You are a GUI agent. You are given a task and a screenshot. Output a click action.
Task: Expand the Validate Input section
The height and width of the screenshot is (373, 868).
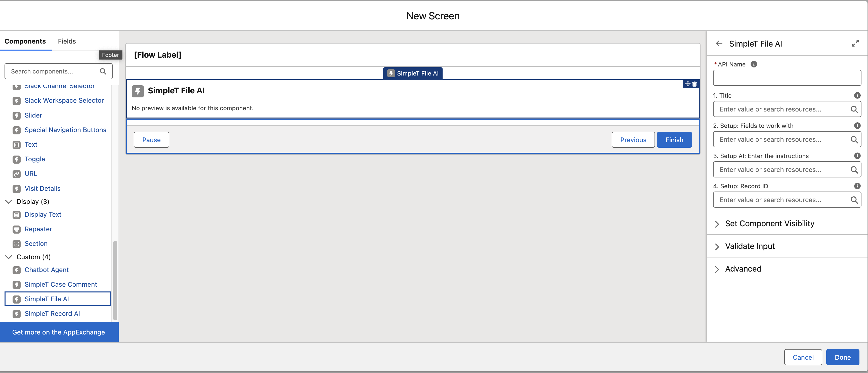point(717,247)
